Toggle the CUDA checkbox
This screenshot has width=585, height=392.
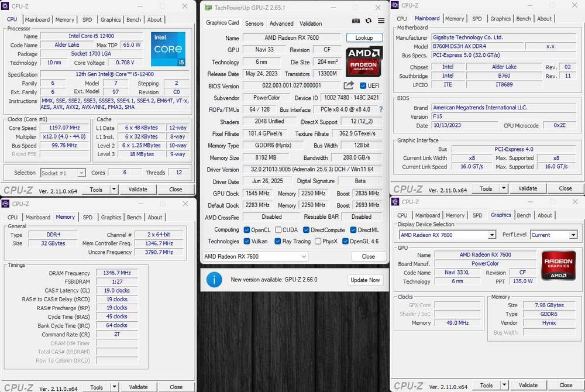point(278,230)
